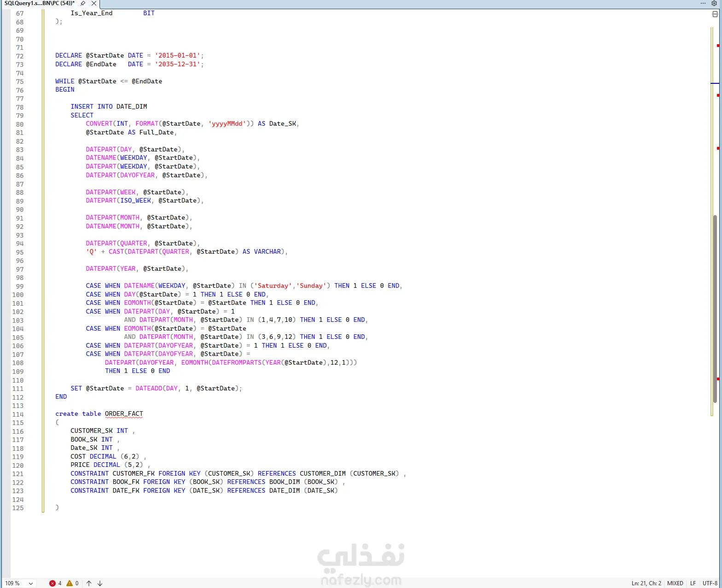Click DATEADD on line 111

pos(149,388)
